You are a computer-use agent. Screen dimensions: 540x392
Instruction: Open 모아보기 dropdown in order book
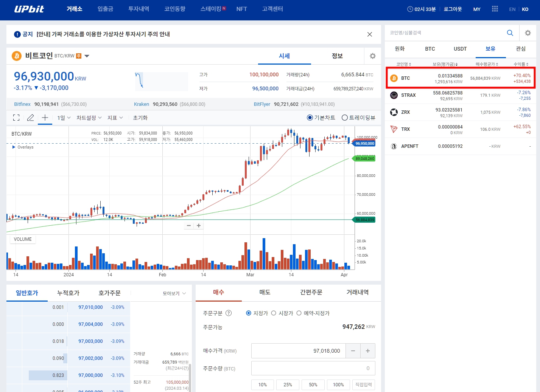tap(174, 293)
